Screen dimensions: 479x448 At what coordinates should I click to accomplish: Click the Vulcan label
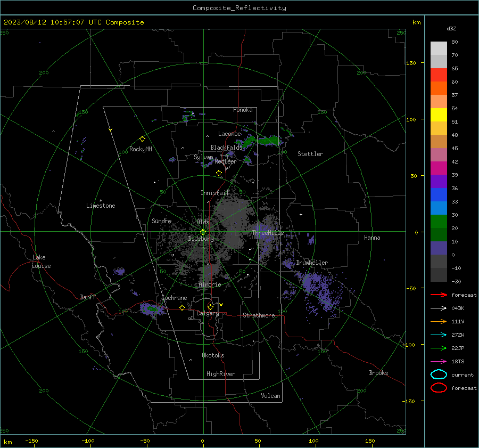[x=271, y=396]
